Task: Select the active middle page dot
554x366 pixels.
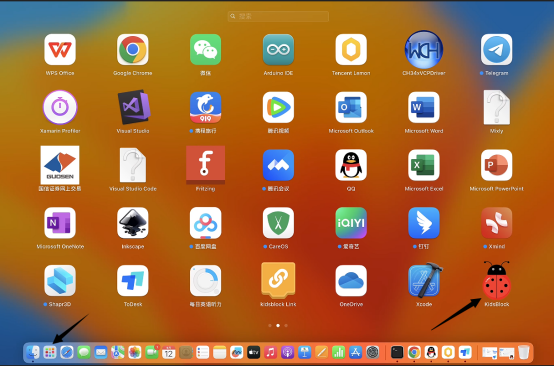Action: [278, 325]
